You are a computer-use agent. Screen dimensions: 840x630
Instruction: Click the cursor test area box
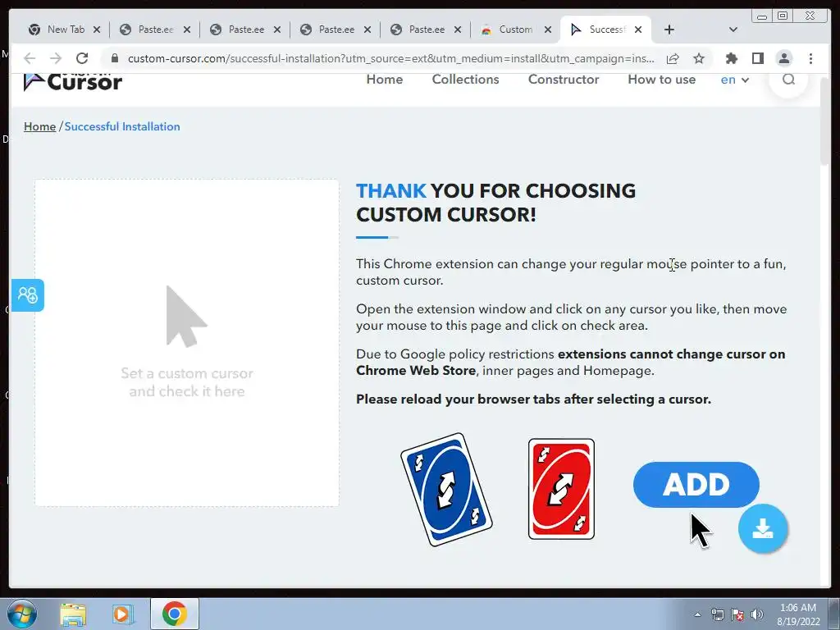[x=187, y=343]
